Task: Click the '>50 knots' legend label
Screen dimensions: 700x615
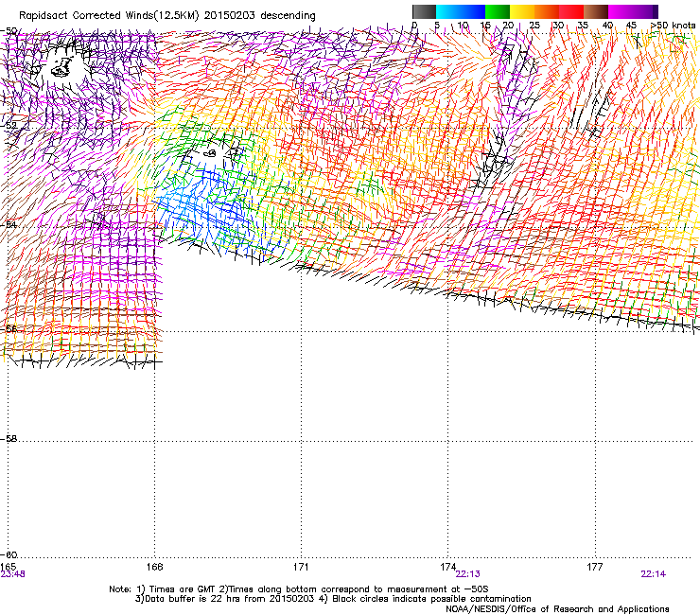Action: pos(673,26)
